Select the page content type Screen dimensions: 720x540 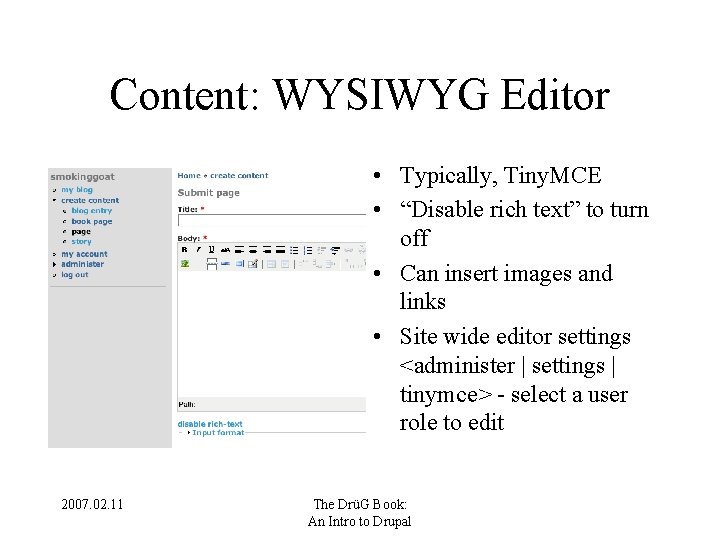(x=81, y=231)
